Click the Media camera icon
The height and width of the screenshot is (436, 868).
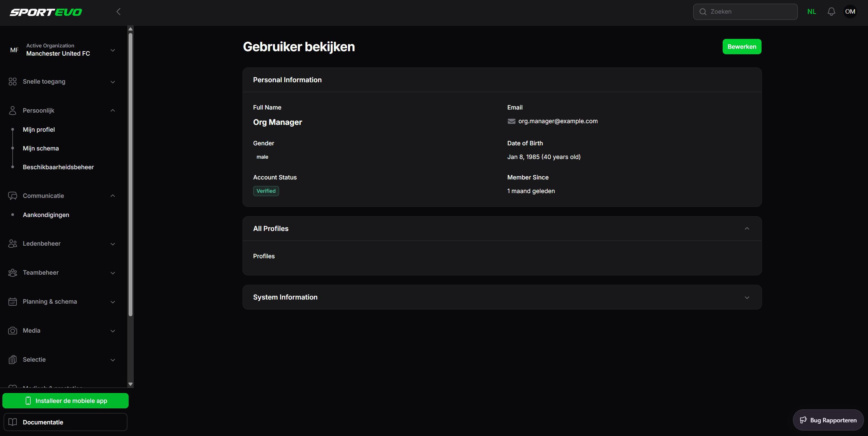(13, 331)
